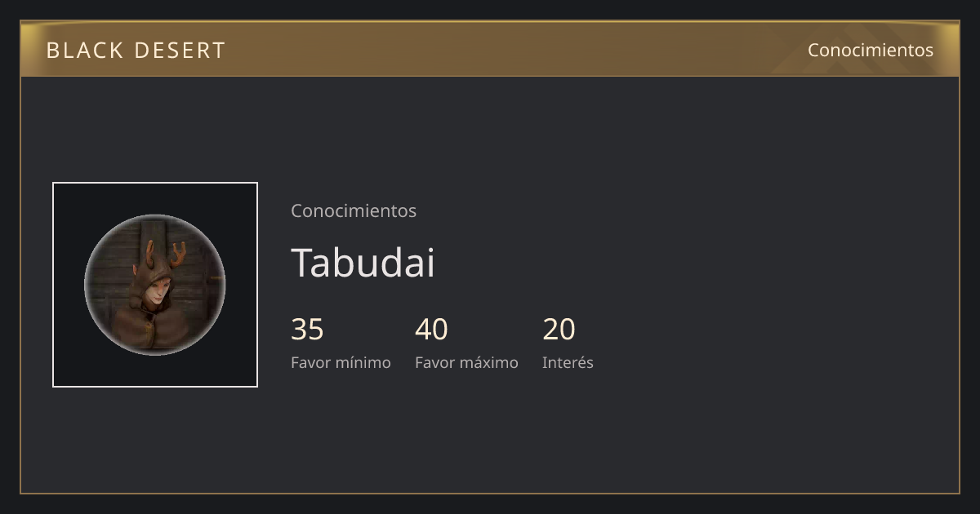Screen dimensions: 980x514
Task: Click the Favor mínimo label
Action: (x=341, y=362)
